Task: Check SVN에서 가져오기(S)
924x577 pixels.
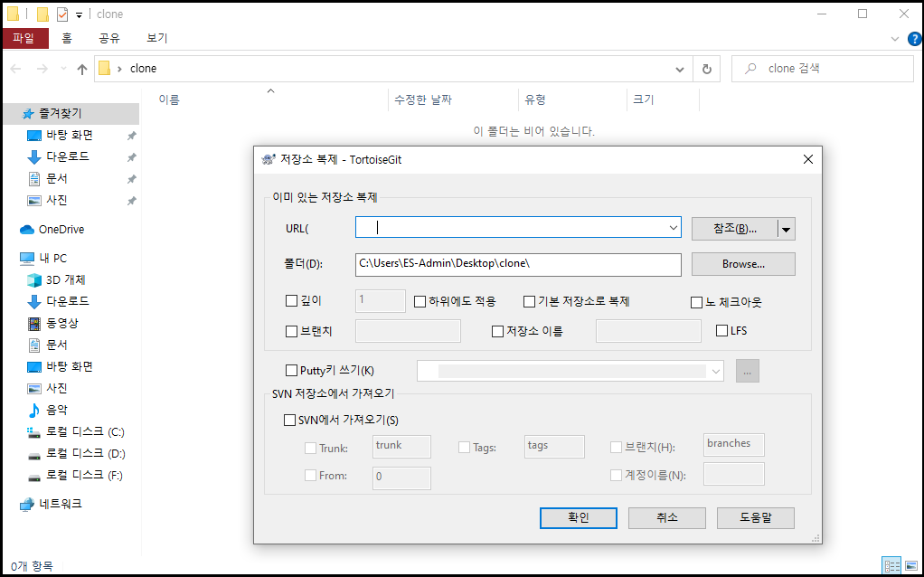Action: (289, 421)
